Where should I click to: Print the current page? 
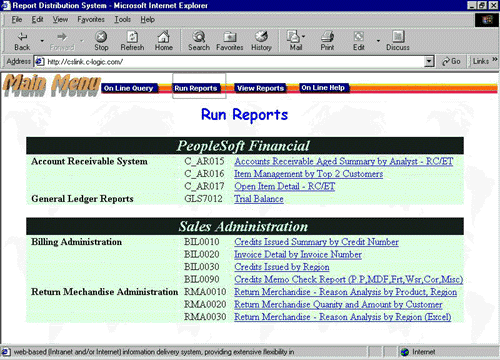327,41
